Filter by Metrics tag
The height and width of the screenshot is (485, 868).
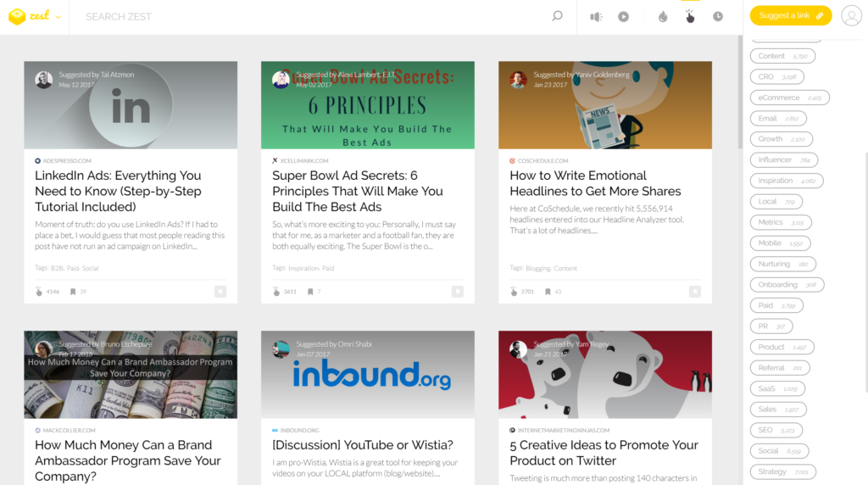781,222
